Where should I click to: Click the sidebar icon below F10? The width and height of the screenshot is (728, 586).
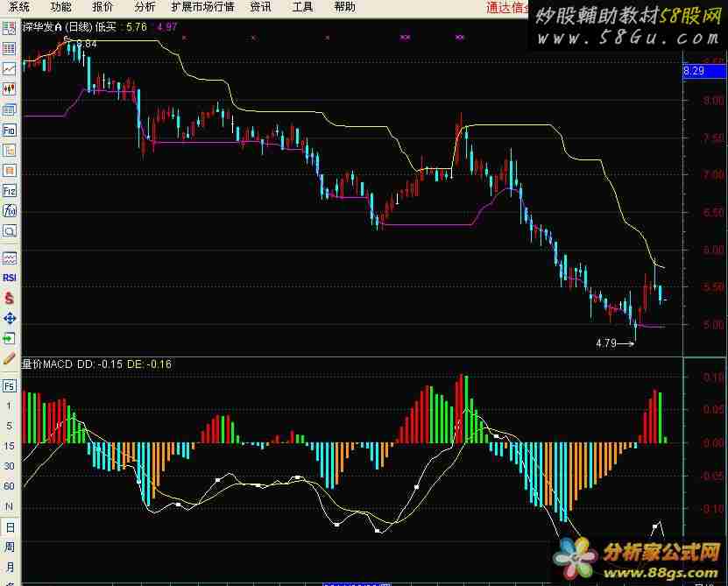pyautogui.click(x=10, y=150)
